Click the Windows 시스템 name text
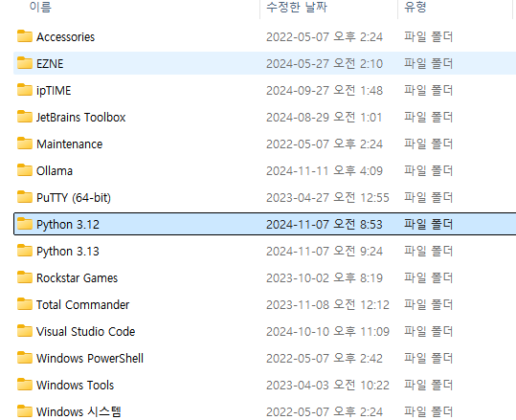The image size is (516, 420). coord(79,411)
